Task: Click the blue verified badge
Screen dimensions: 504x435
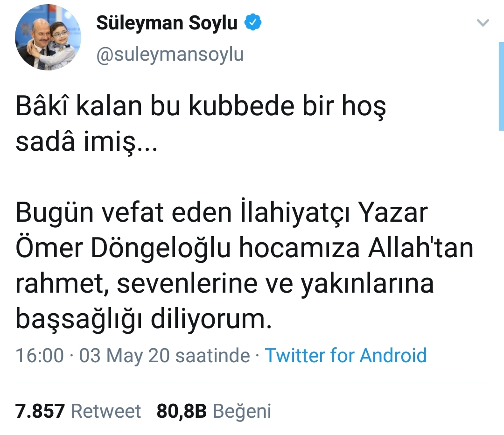Action: coord(253,23)
